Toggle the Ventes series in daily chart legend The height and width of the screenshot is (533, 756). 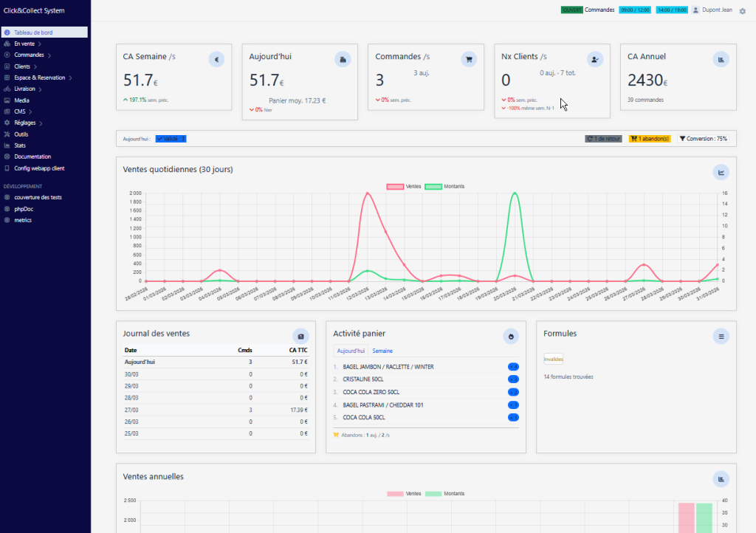(403, 187)
